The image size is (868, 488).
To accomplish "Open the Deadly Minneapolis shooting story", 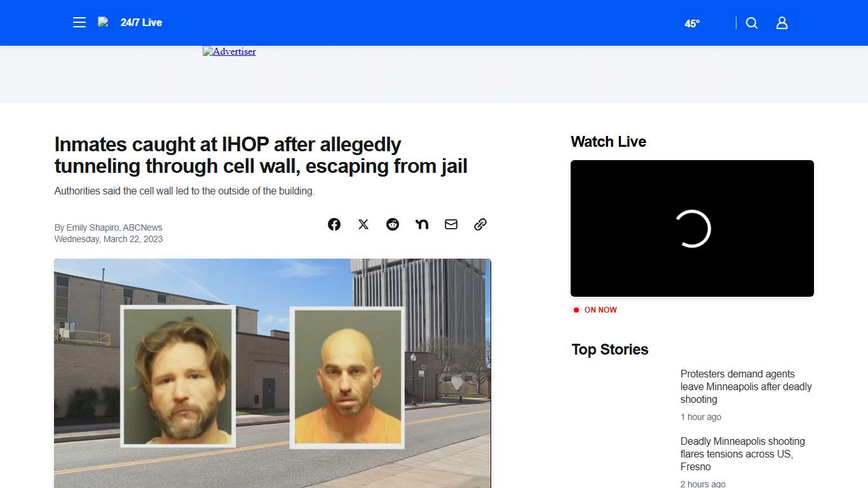I will [742, 454].
